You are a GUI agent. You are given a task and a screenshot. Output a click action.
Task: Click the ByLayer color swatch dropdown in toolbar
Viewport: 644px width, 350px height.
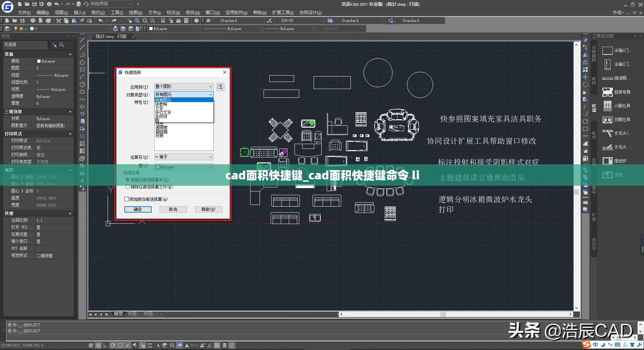[171, 29]
